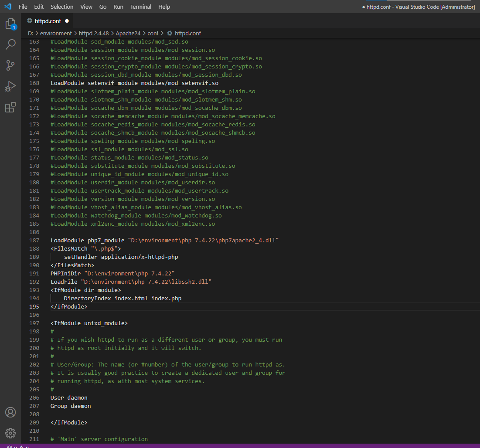Click the 'LoadModule setenvif_module' line
This screenshot has height=448, width=480.
134,83
